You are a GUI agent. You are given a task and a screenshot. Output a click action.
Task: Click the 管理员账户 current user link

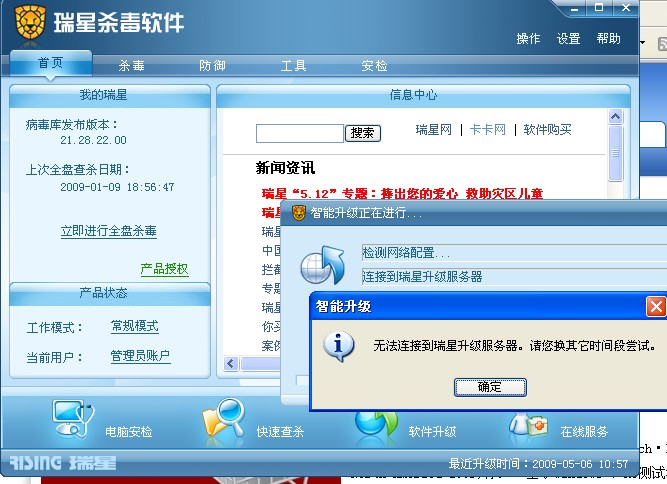tap(140, 356)
